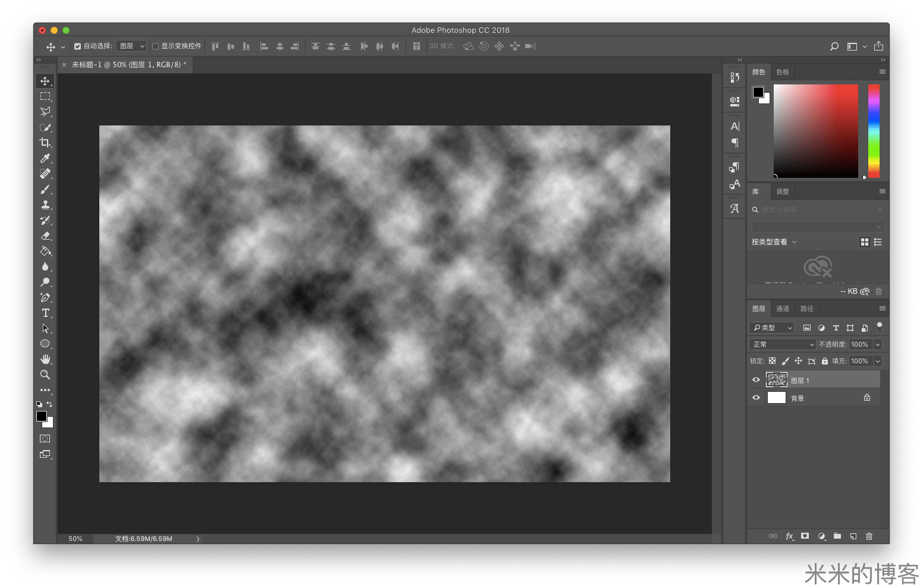Screen dimensions: 923x588
Task: Switch to the 通道 channels tab
Action: pos(782,309)
